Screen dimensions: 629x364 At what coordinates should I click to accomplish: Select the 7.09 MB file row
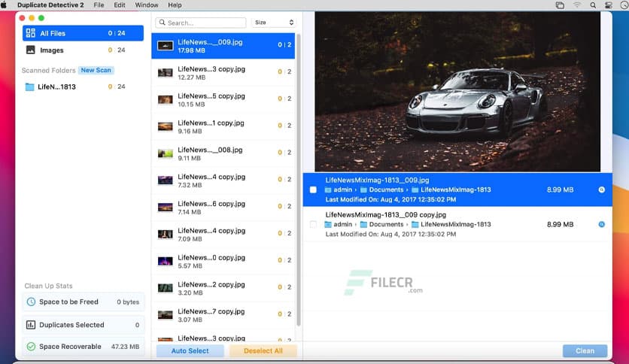click(223, 235)
